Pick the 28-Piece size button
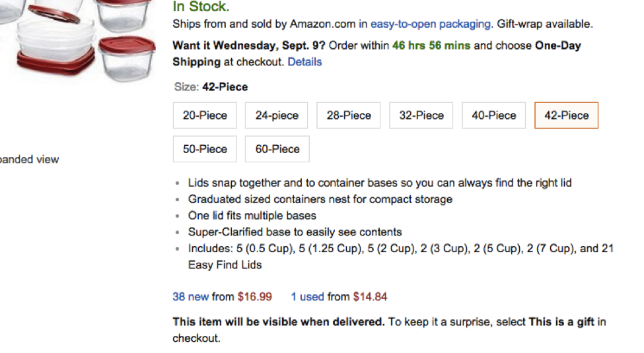The height and width of the screenshot is (353, 644). click(x=348, y=115)
